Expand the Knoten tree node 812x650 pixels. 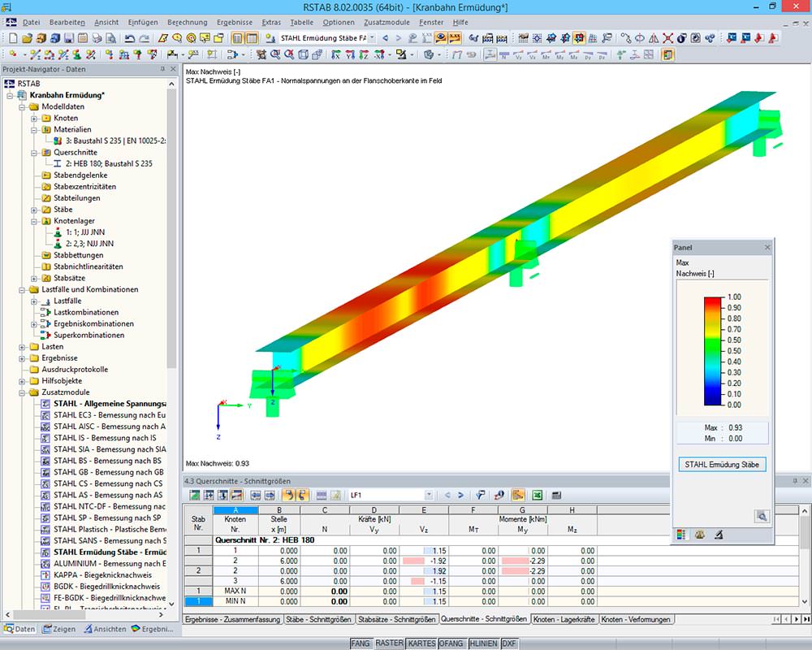34,119
